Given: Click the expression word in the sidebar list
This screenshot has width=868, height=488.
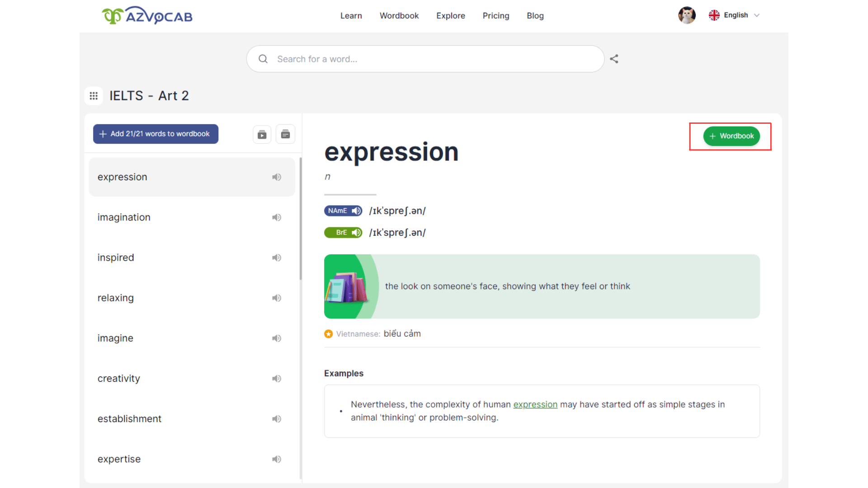Looking at the screenshot, I should point(122,176).
